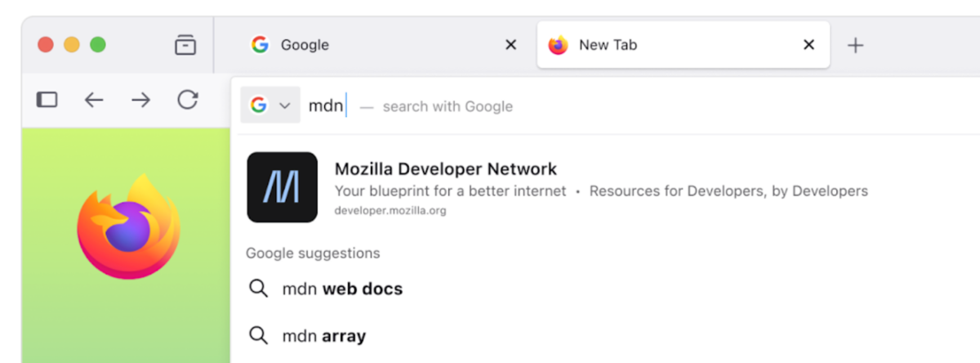This screenshot has width=980, height=363.
Task: Go back with the left arrow
Action: click(x=94, y=100)
